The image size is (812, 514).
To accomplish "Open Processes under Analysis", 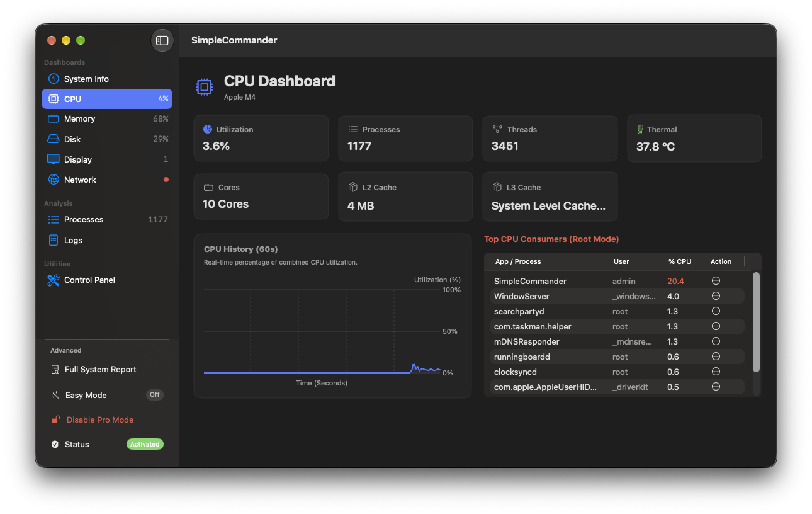I will (x=107, y=219).
